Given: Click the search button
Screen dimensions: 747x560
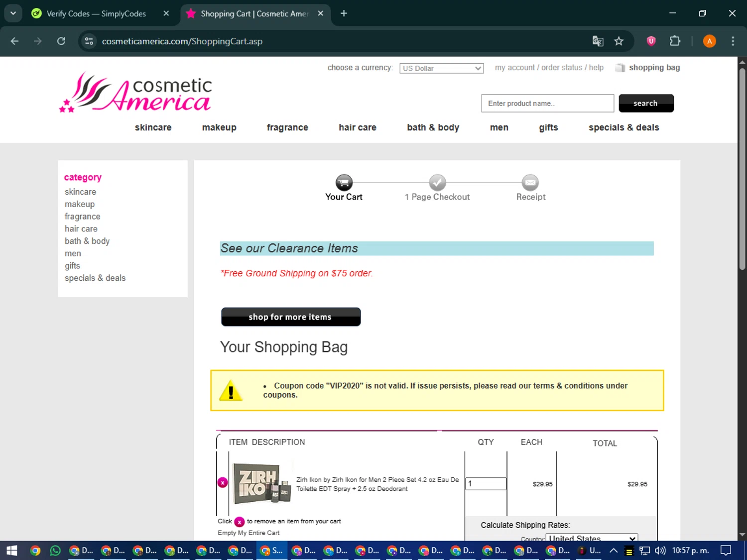Looking at the screenshot, I should click(x=646, y=104).
